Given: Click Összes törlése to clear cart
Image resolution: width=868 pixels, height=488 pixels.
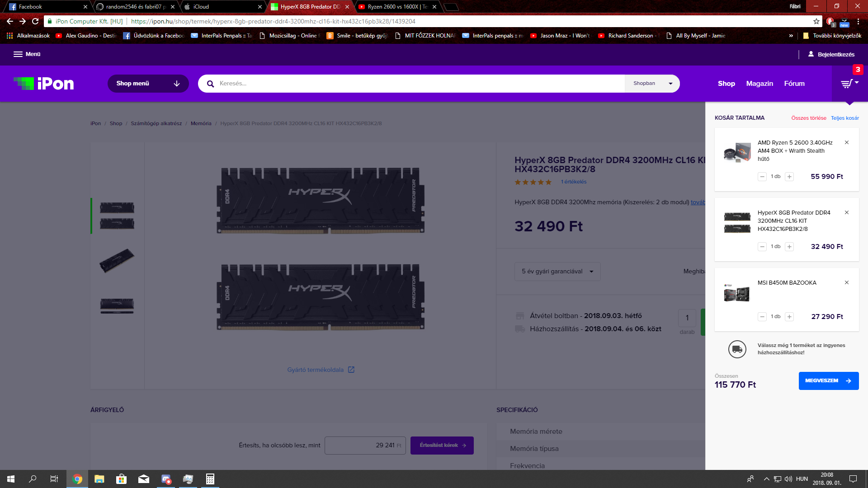Looking at the screenshot, I should 809,118.
